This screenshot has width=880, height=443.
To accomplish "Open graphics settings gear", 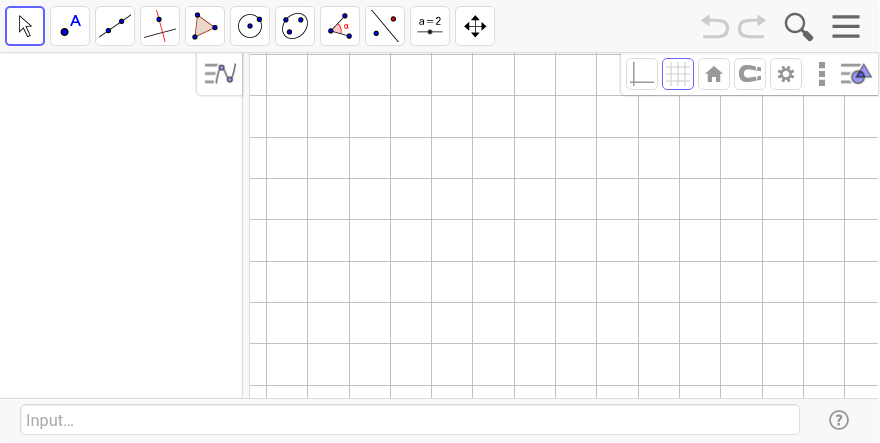I will pos(786,74).
